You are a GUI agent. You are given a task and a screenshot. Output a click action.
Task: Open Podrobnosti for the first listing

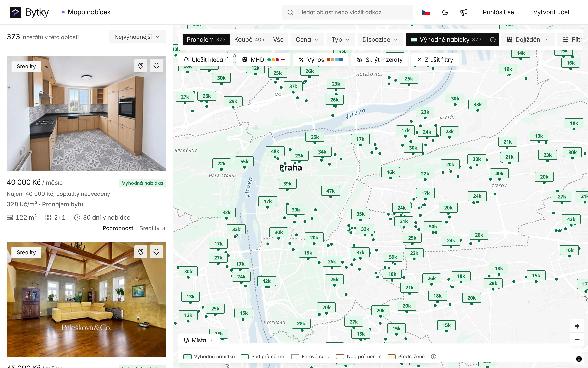click(x=118, y=228)
